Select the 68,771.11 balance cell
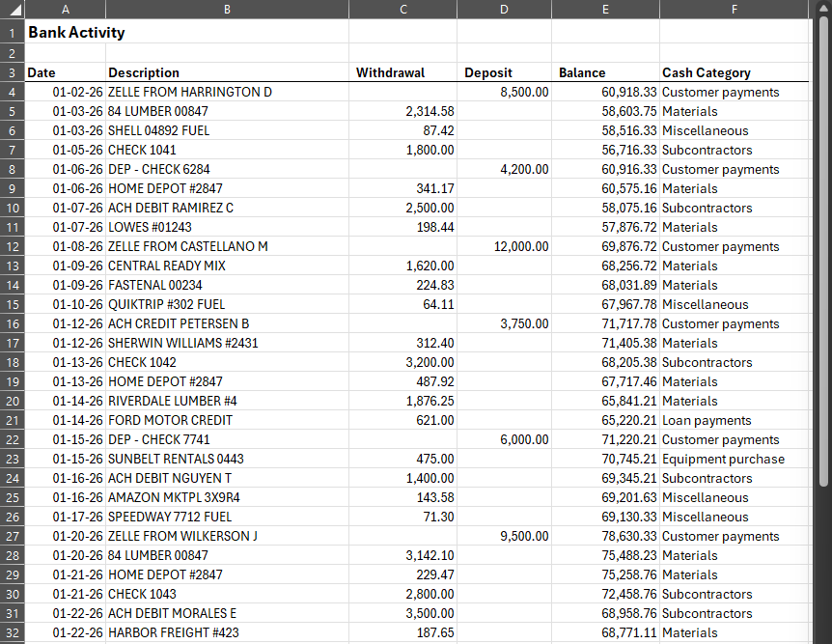Screen dimensions: 832x644 [x=605, y=632]
